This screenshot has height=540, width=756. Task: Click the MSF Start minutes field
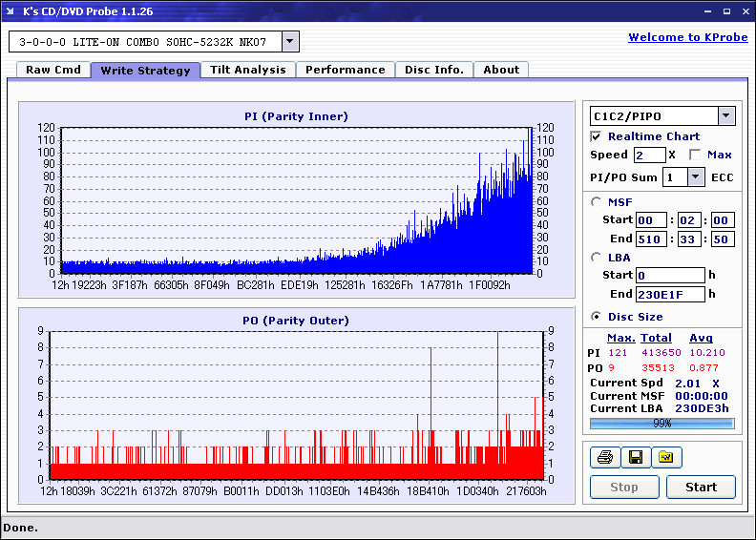point(651,220)
